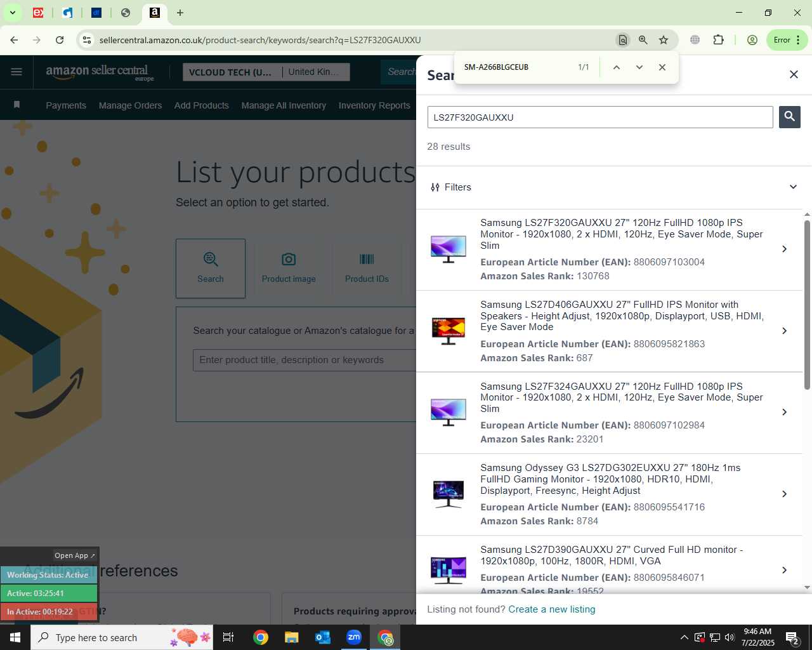Open the Odyssey G3 LS27DG302EUXXU result chevron

pyautogui.click(x=785, y=494)
